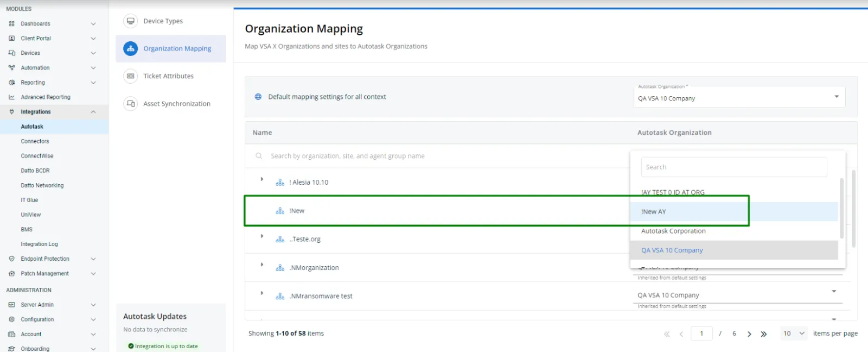Click the Asset Synchronization icon
This screenshot has width=868, height=352.
(130, 104)
